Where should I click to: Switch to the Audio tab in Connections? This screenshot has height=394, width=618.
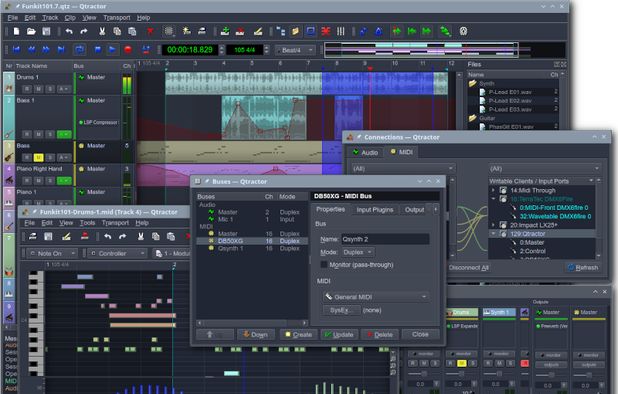[x=365, y=152]
